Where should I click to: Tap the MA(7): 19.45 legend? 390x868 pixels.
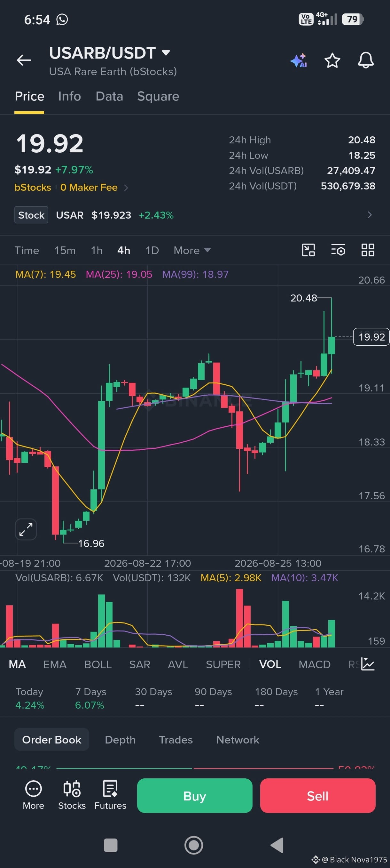(x=46, y=274)
